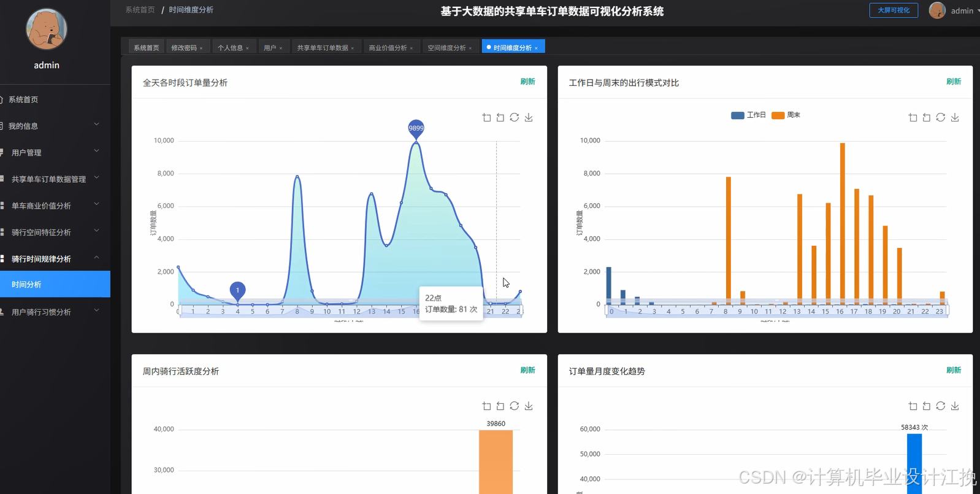The height and width of the screenshot is (494, 980).
Task: Switch to 个人信息 tab
Action: tap(230, 47)
